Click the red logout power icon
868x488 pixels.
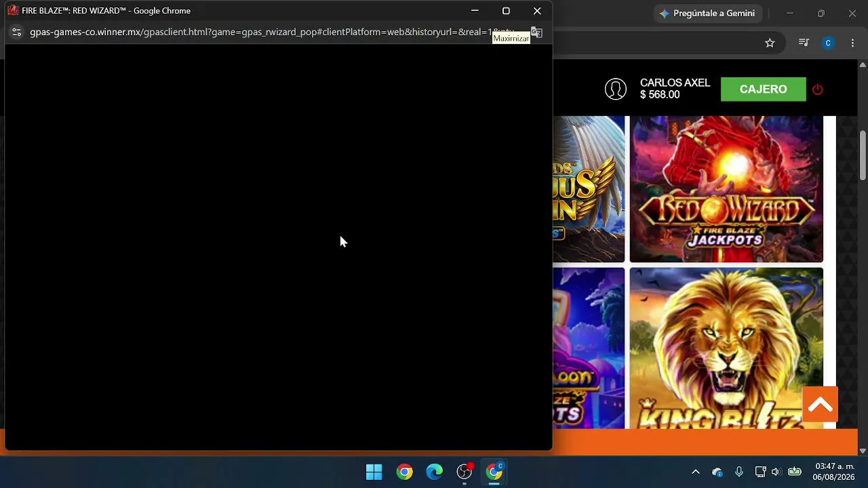pyautogui.click(x=817, y=89)
